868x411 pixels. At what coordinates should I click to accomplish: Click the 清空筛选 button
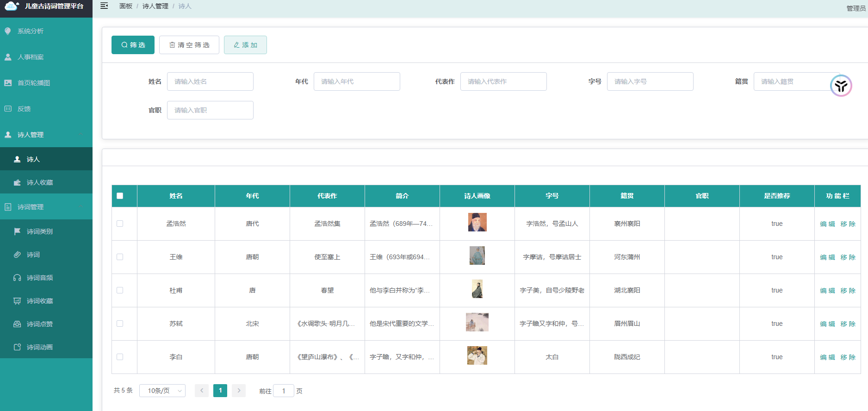[189, 45]
